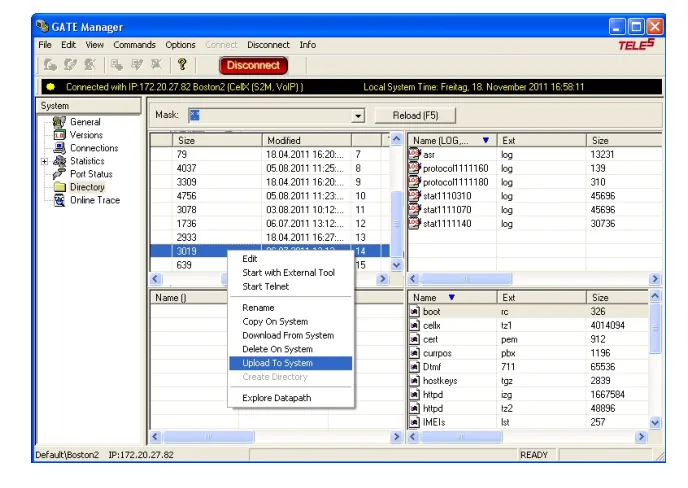Click the Mask input field

pyautogui.click(x=270, y=115)
